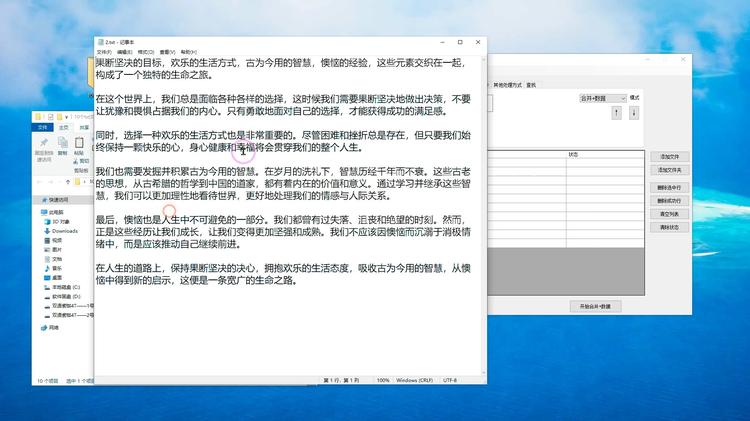Place cursor in paragraph starting 在这个世界上

tap(283, 105)
